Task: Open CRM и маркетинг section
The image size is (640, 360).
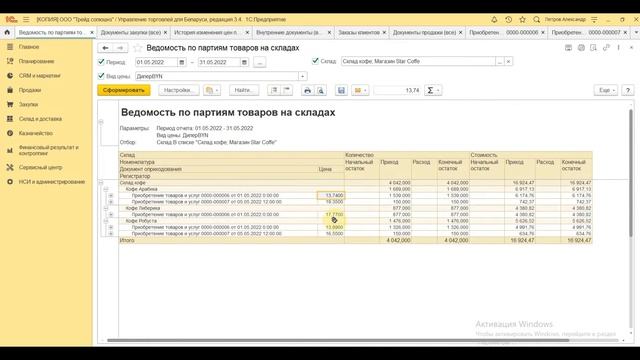Action: [x=40, y=76]
